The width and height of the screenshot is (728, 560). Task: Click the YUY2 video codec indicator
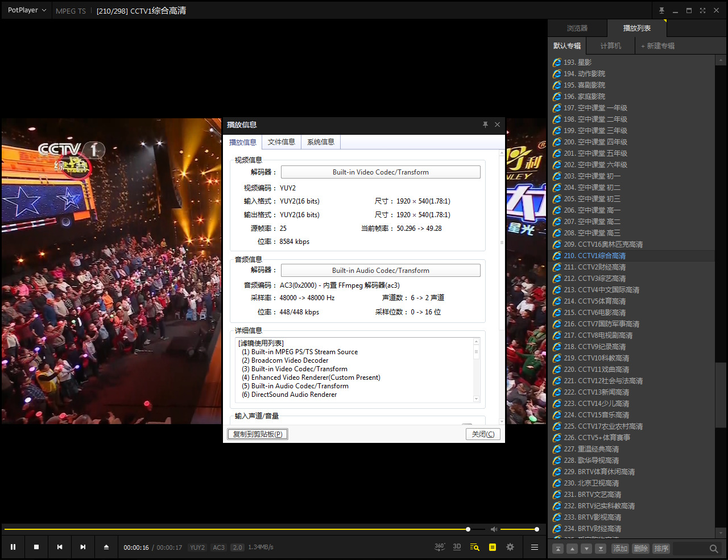(x=197, y=547)
